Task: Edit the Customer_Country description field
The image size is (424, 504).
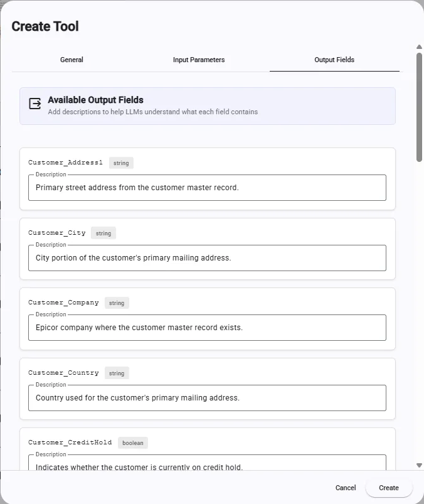Action: (x=207, y=398)
